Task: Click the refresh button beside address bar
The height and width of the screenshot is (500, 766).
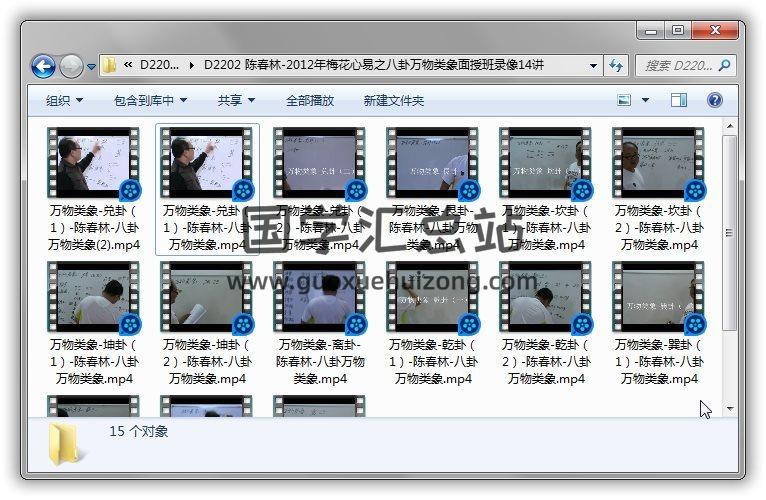Action: pyautogui.click(x=616, y=65)
